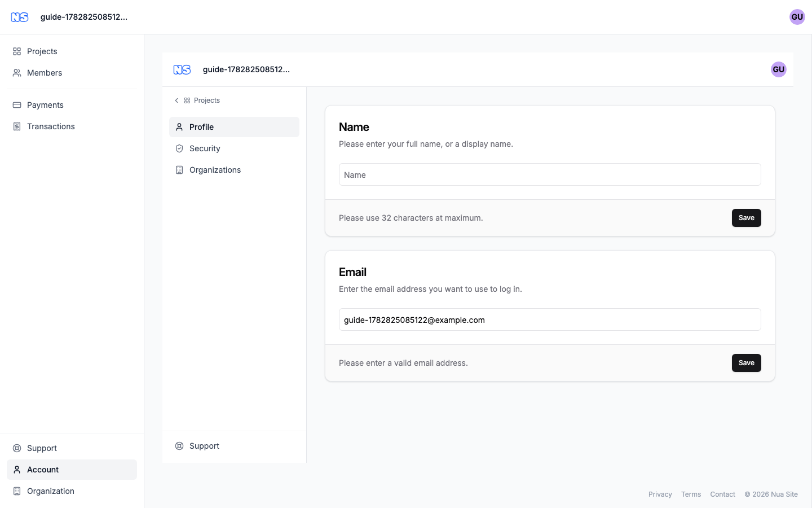
Task: Save the Email address
Action: pyautogui.click(x=747, y=363)
